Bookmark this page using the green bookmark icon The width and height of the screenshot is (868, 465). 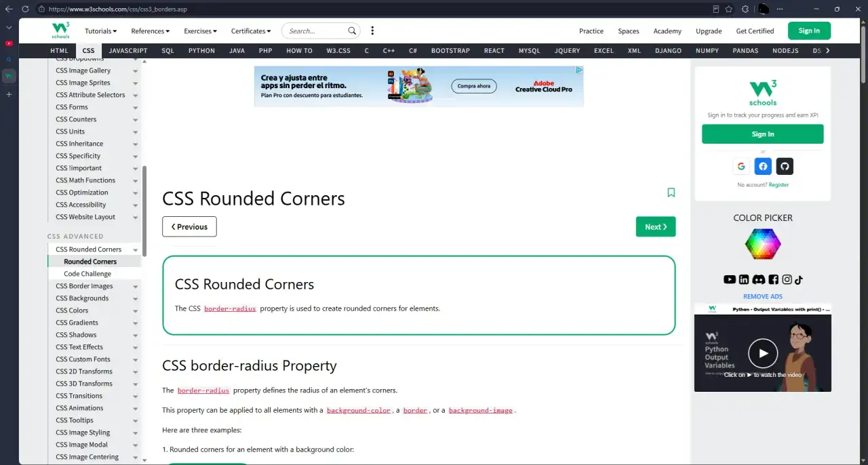(671, 193)
